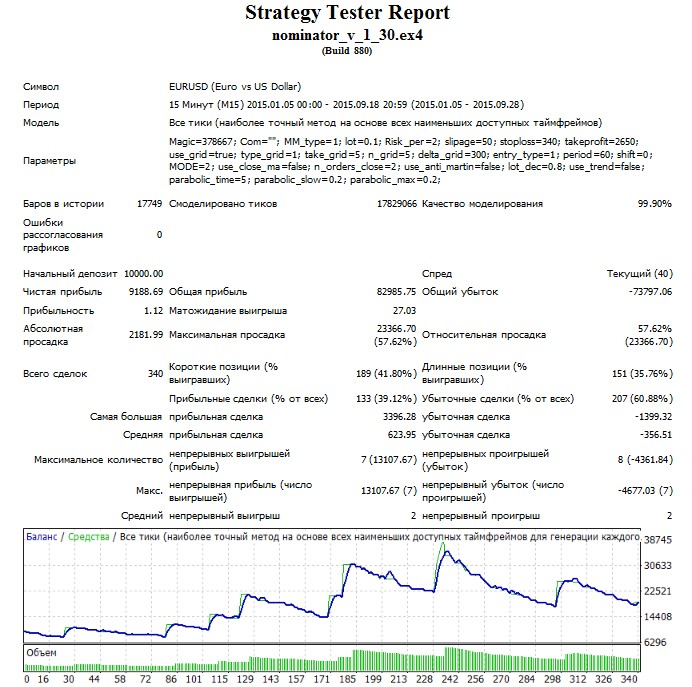Click the average loss trade -356.51
The width and height of the screenshot is (692, 687).
(656, 435)
